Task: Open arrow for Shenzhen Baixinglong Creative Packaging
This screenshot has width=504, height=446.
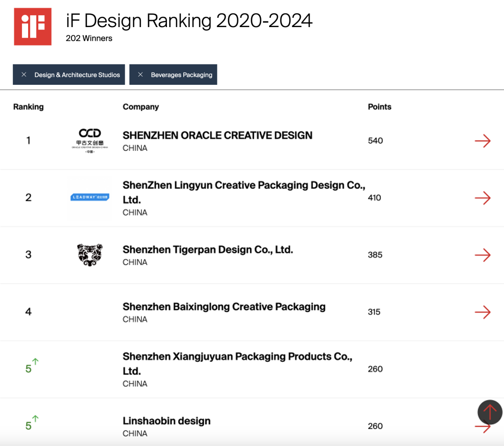Action: click(483, 312)
